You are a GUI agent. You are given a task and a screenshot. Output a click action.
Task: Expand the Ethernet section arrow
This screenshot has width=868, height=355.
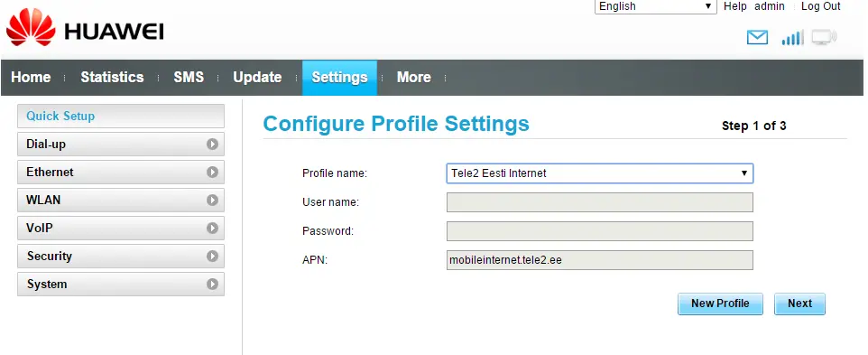pyautogui.click(x=212, y=173)
